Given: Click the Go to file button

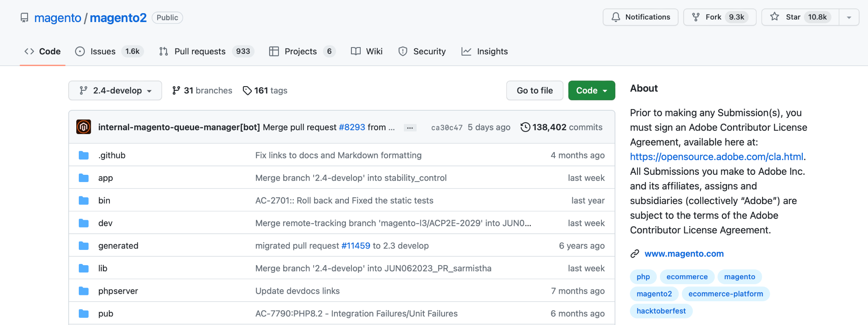Looking at the screenshot, I should tap(535, 90).
